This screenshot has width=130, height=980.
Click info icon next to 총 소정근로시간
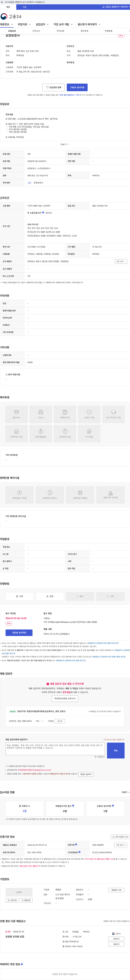tap(43, 213)
